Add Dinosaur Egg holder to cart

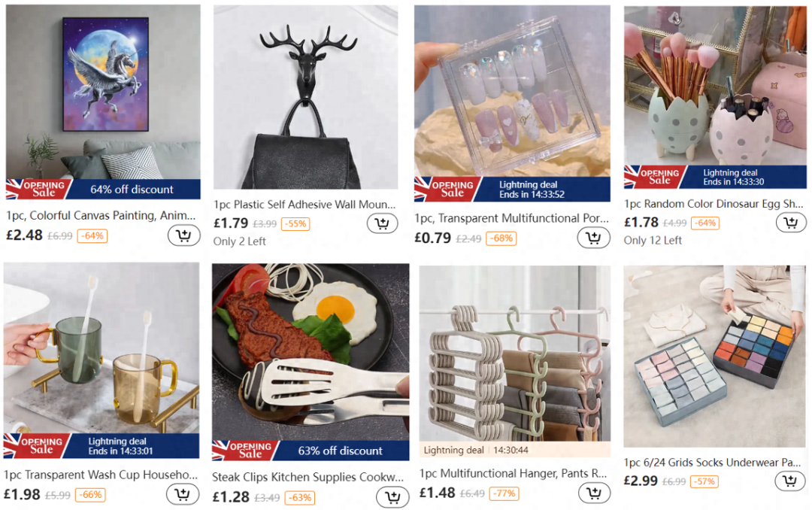click(x=791, y=223)
